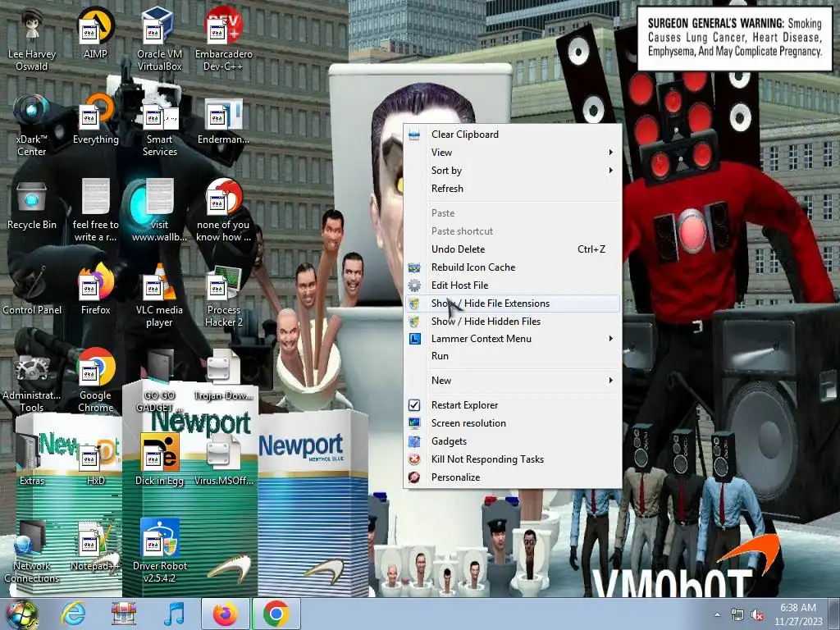The height and width of the screenshot is (630, 840).
Task: Select VLC media player desktop icon
Action: [159, 295]
